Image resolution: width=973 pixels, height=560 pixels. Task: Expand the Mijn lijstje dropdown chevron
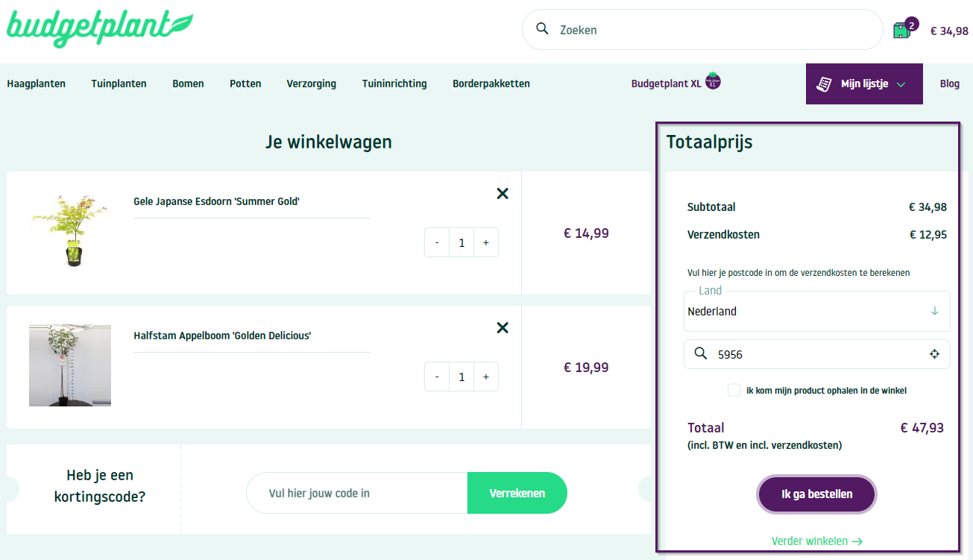point(901,85)
